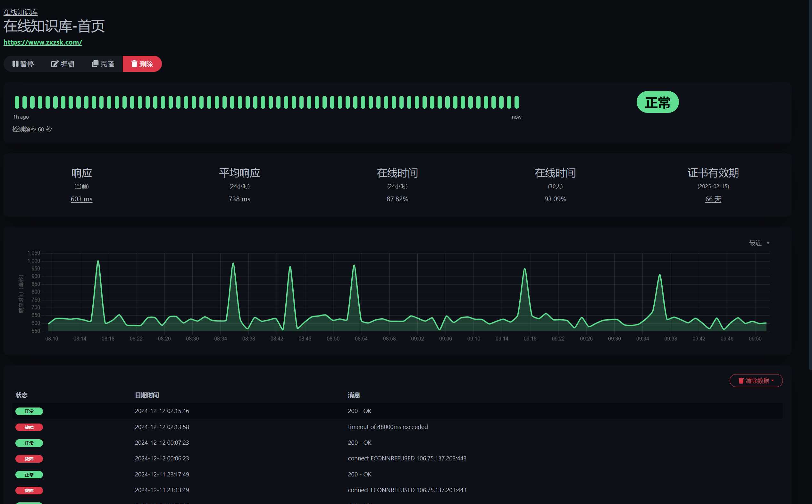Screen dimensions: 812x504
Task: Select the 日期时间 column header
Action: [x=147, y=395]
